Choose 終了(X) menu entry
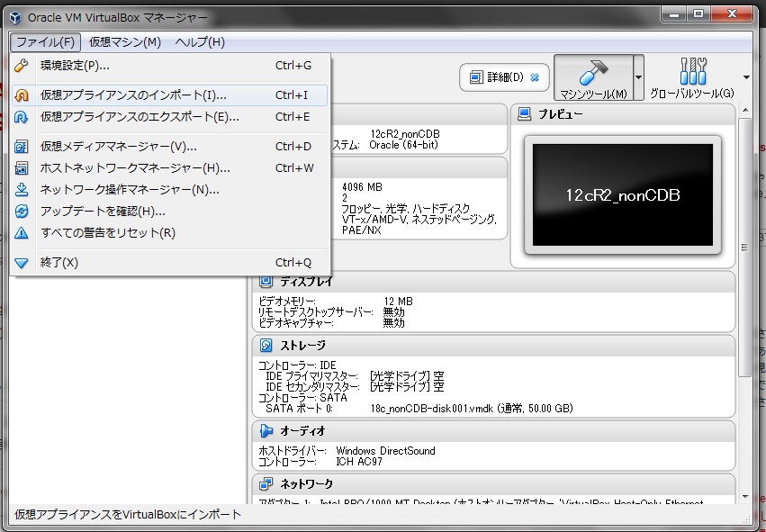The image size is (766, 532). (169, 263)
